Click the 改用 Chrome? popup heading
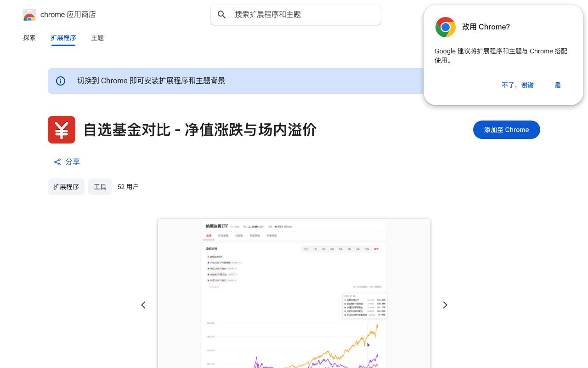Screen dimensions: 588x368 pyautogui.click(x=486, y=27)
